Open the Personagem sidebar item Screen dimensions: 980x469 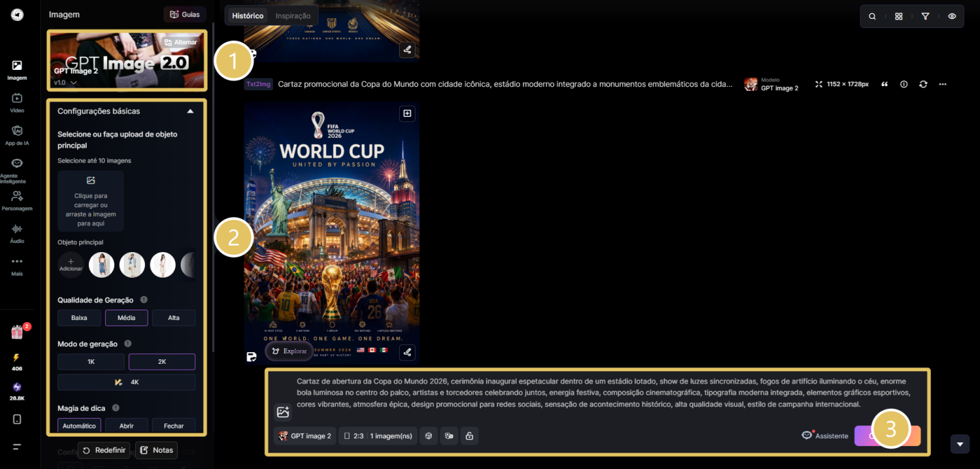coord(17,201)
